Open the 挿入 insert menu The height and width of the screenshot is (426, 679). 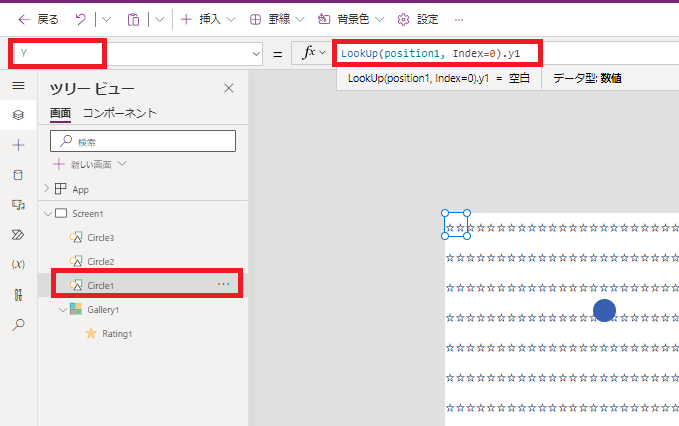[208, 19]
